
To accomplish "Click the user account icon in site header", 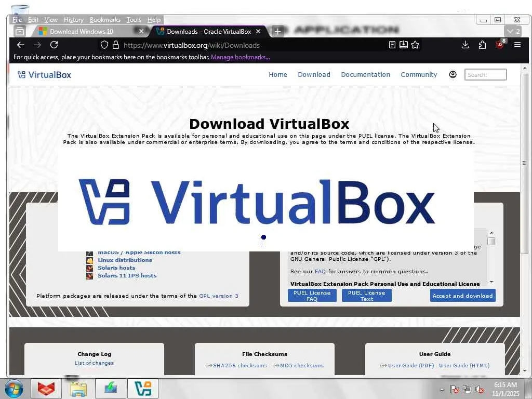I will tap(453, 74).
